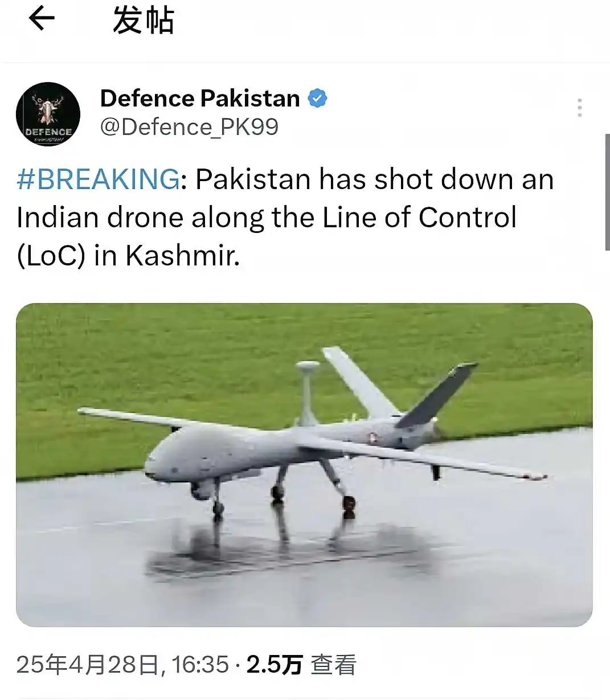
Task: Open the drone photo attachment
Action: pyautogui.click(x=304, y=465)
